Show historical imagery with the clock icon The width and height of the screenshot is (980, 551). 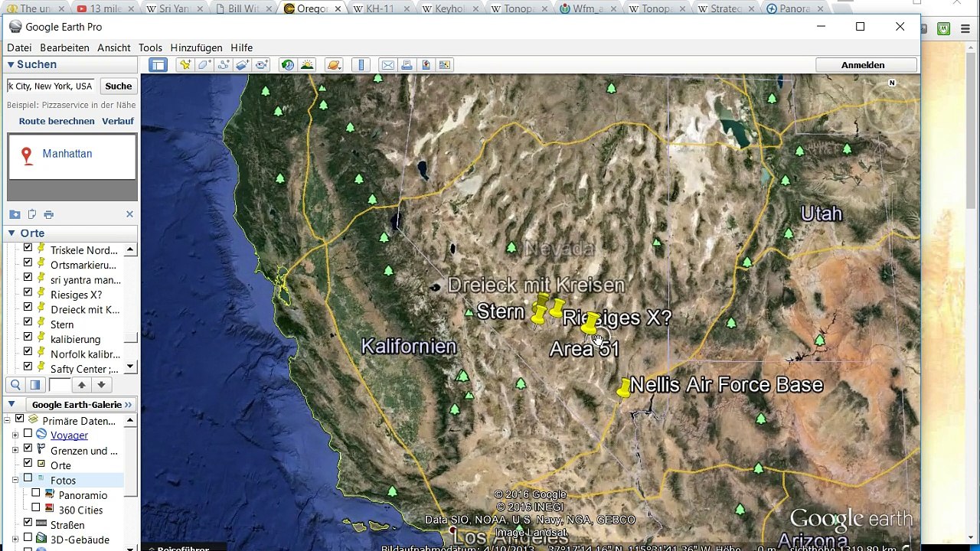(x=288, y=65)
